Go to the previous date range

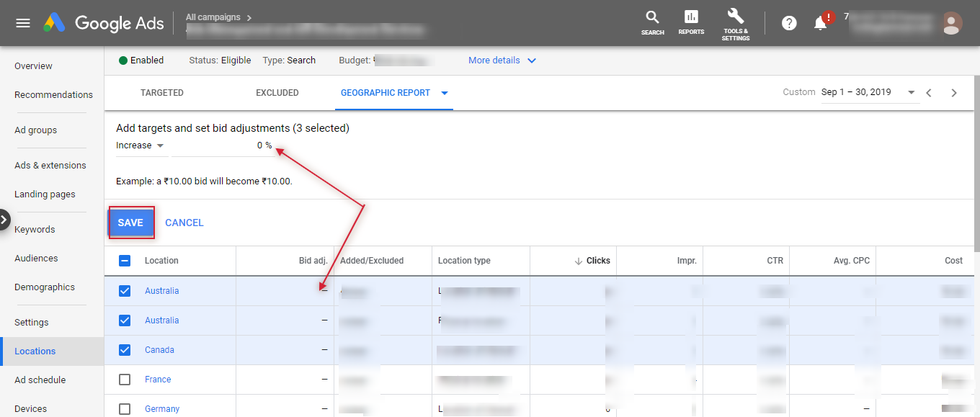click(929, 93)
